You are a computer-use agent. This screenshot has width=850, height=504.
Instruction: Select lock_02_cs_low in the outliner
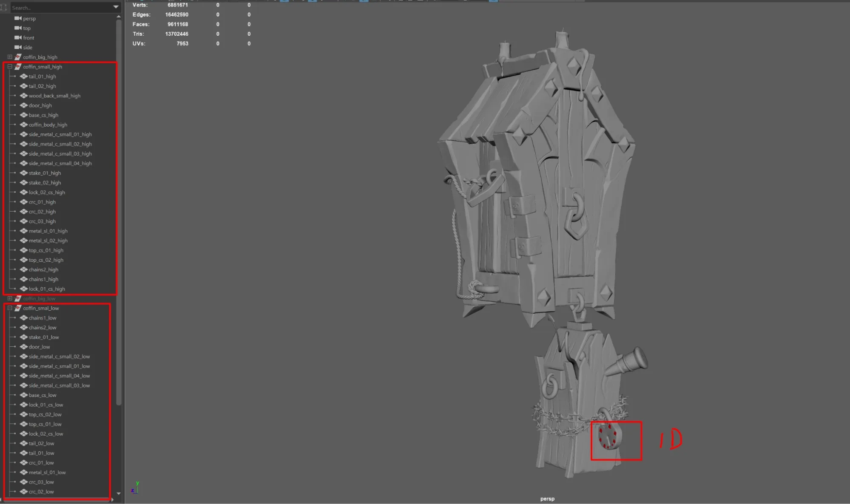click(46, 434)
